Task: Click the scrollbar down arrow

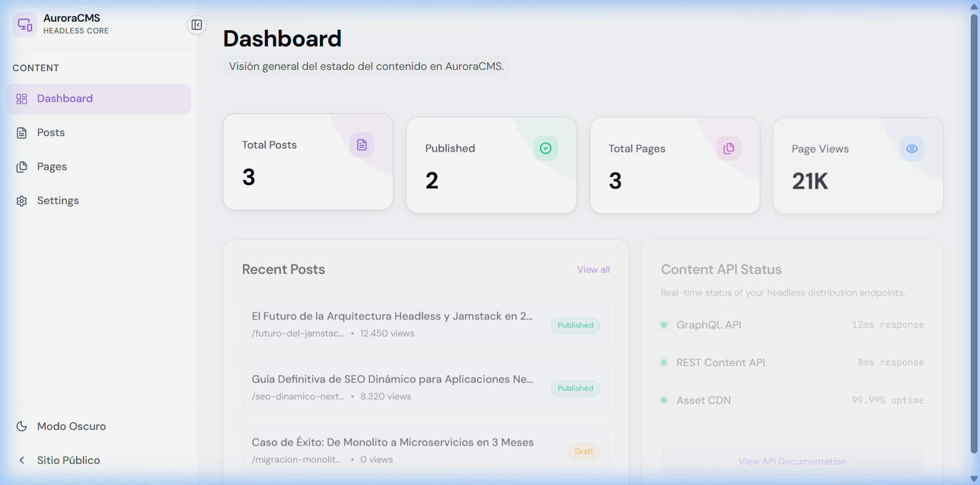Action: pyautogui.click(x=974, y=479)
